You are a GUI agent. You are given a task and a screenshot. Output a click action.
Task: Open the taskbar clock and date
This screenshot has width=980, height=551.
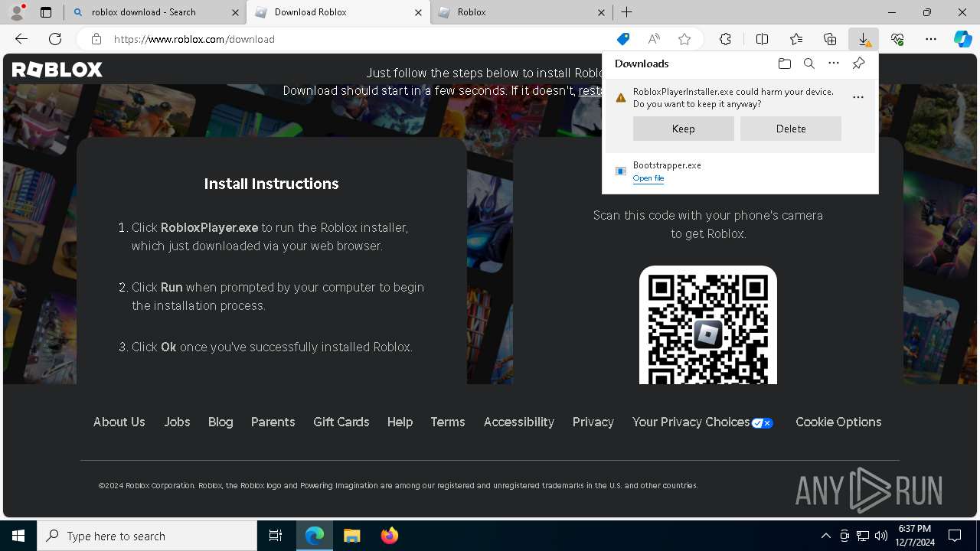click(x=916, y=536)
